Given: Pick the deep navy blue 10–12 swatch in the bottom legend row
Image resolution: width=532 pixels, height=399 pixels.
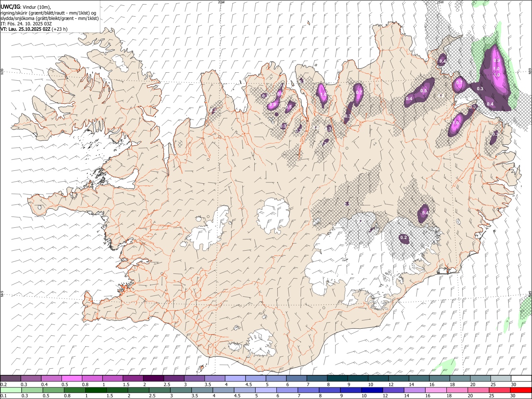Looking at the screenshot, I should tap(372, 390).
